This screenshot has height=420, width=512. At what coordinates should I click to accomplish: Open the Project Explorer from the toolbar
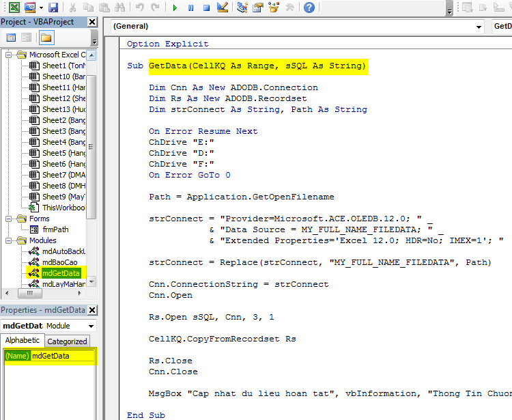242,8
